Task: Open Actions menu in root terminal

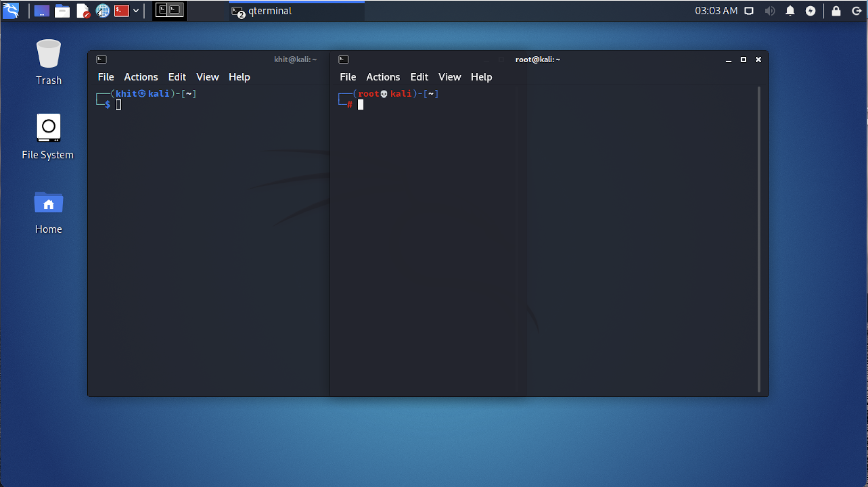Action: pyautogui.click(x=383, y=77)
